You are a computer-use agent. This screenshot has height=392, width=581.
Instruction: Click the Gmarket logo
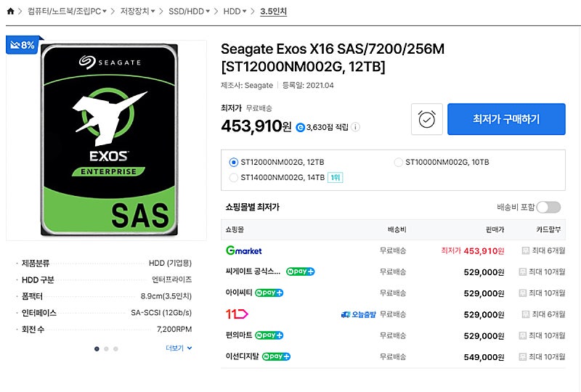244,251
